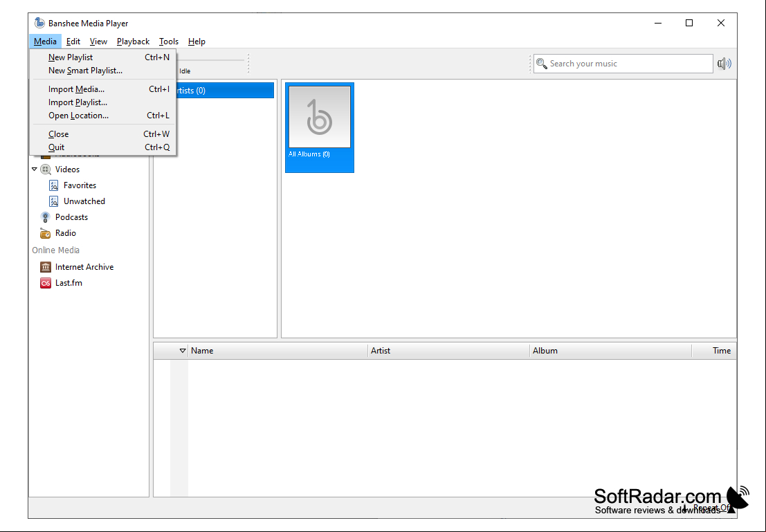This screenshot has height=532, width=766.
Task: Open the Tools menu
Action: click(x=169, y=42)
